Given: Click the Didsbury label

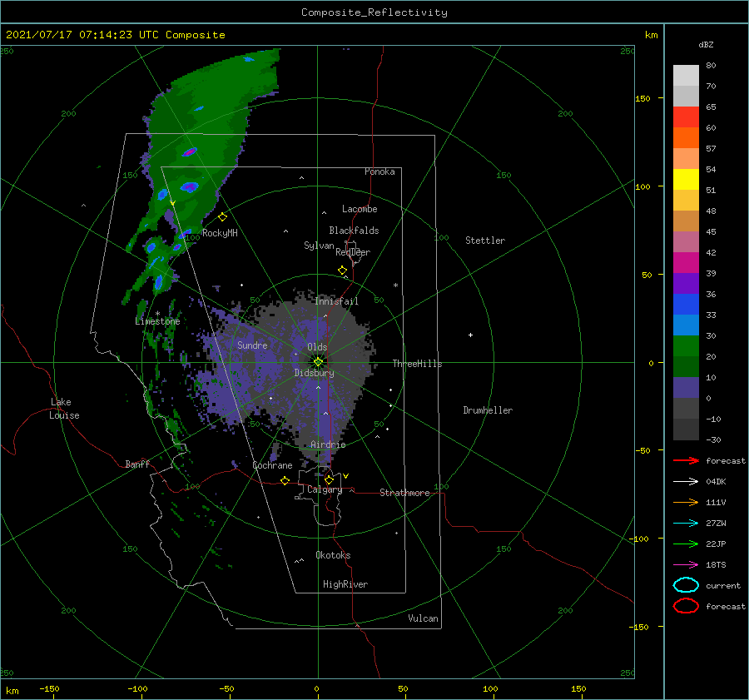Looking at the screenshot, I should point(314,373).
